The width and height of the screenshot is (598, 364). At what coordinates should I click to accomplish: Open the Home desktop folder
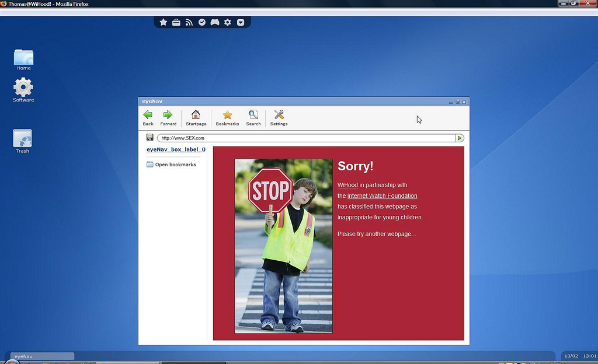pyautogui.click(x=23, y=60)
